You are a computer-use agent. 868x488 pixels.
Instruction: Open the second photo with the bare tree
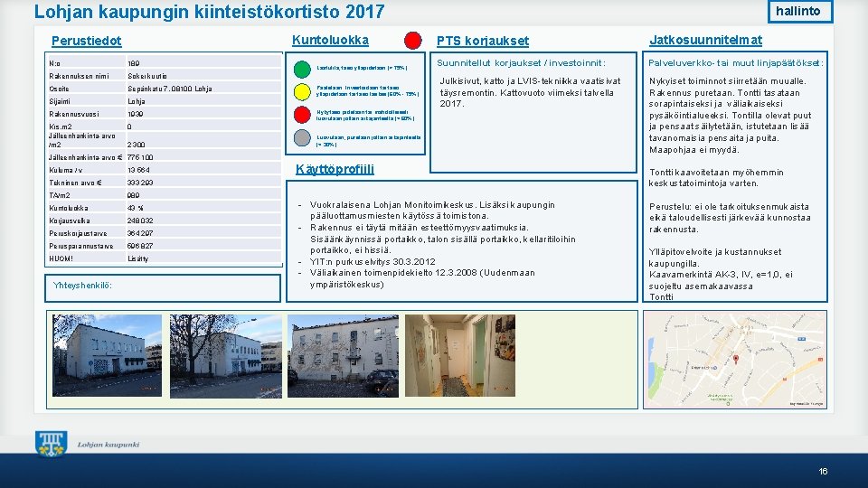tap(226, 356)
